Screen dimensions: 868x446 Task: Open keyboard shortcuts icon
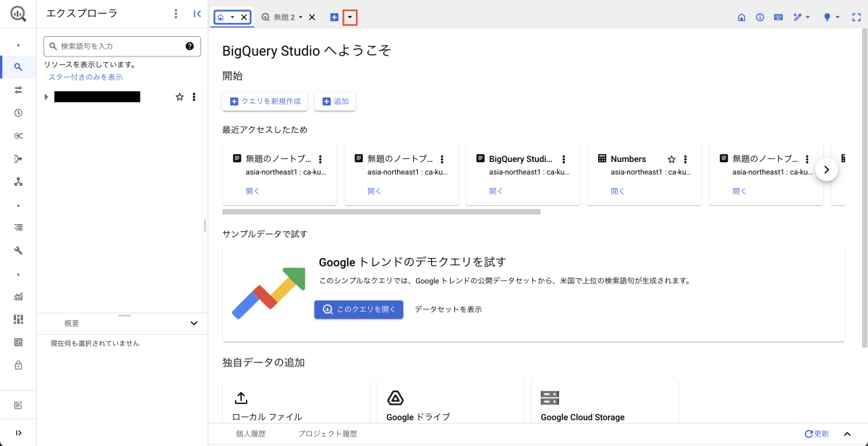[x=778, y=17]
